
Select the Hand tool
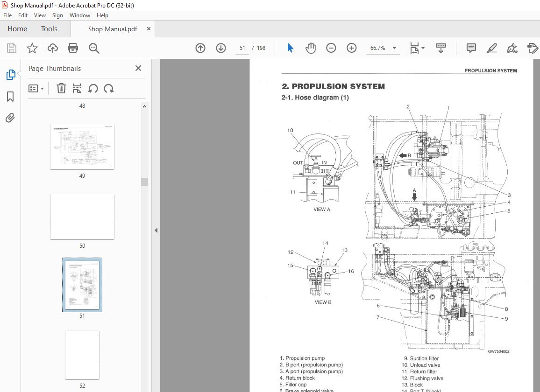310,48
